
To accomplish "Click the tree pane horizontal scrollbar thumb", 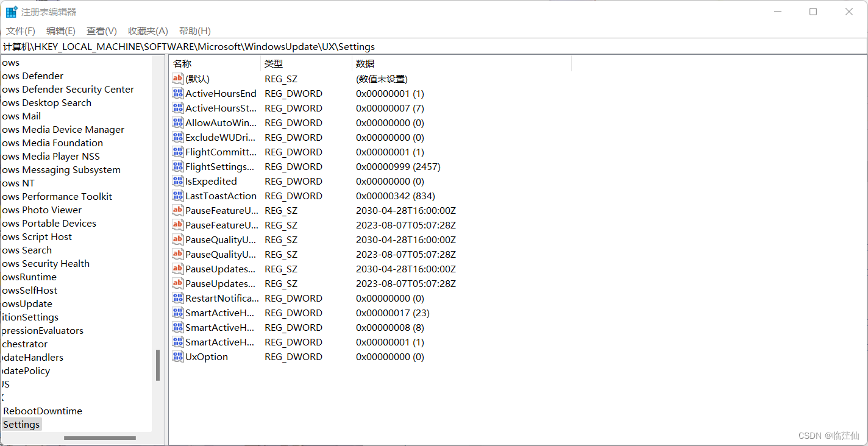I will (100, 437).
